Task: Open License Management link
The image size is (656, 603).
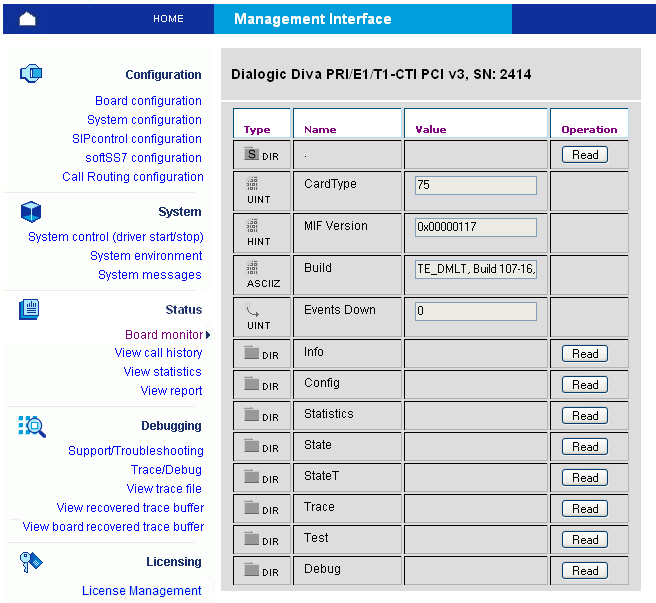Action: point(141,591)
